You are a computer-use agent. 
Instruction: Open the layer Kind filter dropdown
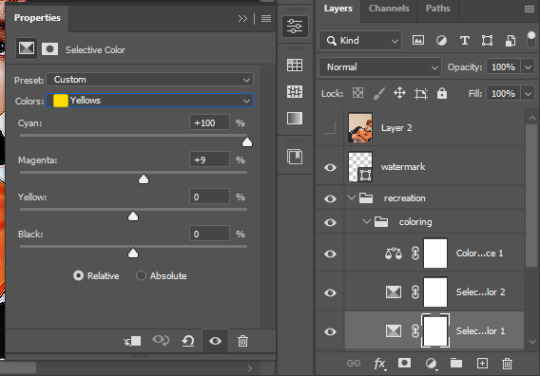[x=361, y=41]
